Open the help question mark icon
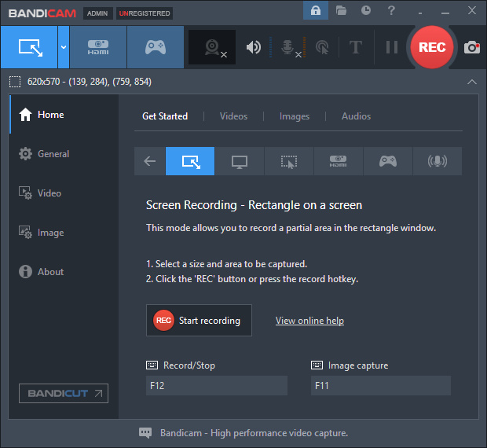487x448 pixels. 391,10
